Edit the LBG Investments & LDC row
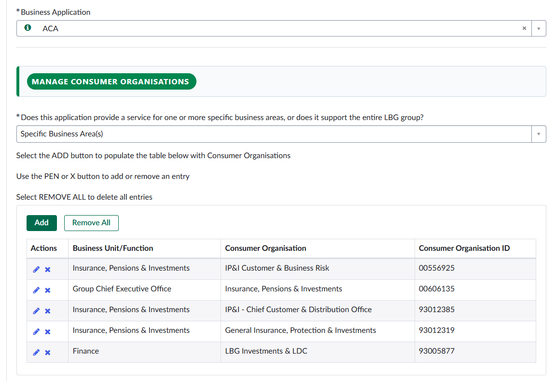Image resolution: width=556 pixels, height=381 pixels. (x=36, y=352)
